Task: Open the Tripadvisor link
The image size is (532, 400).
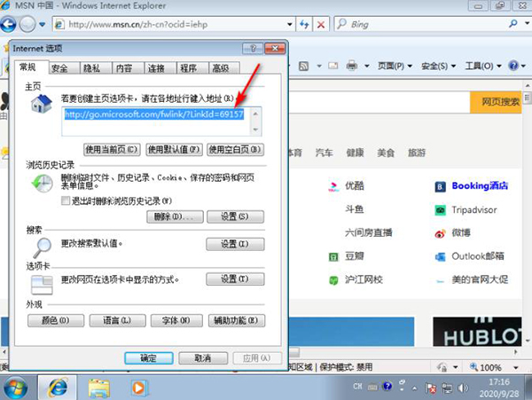Action: [474, 209]
